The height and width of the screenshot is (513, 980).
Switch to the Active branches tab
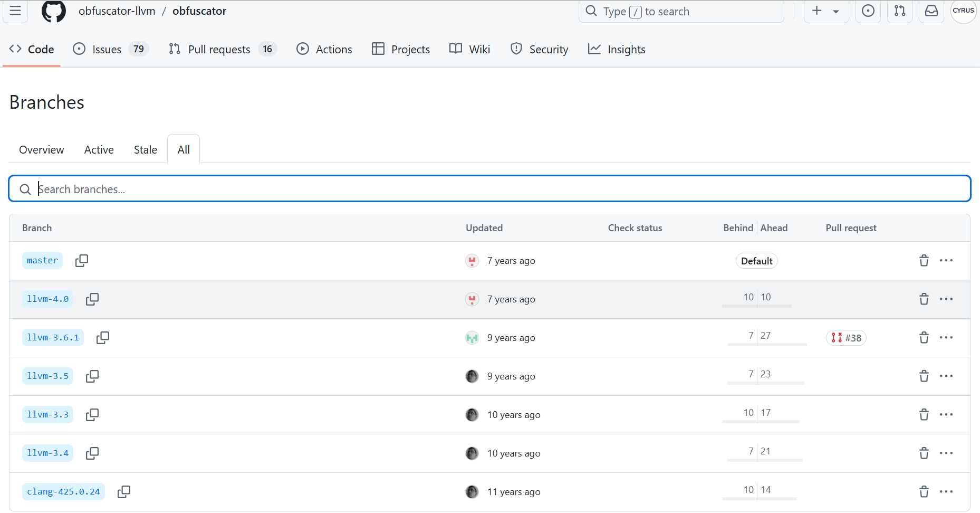coord(99,149)
